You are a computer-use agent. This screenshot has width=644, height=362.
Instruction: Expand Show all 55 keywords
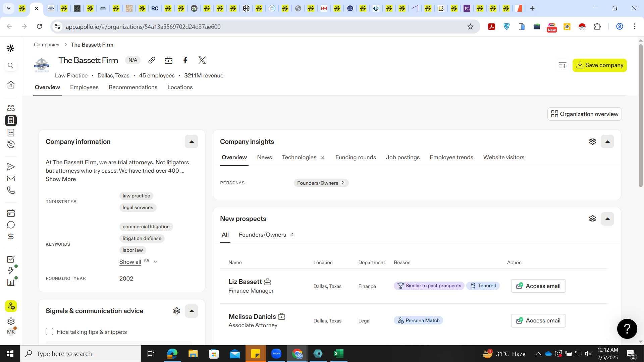(x=138, y=262)
